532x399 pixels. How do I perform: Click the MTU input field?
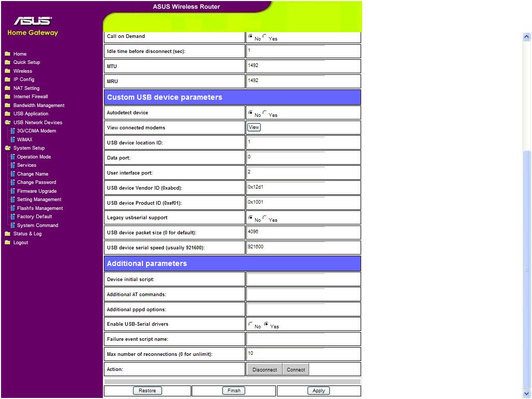point(286,66)
